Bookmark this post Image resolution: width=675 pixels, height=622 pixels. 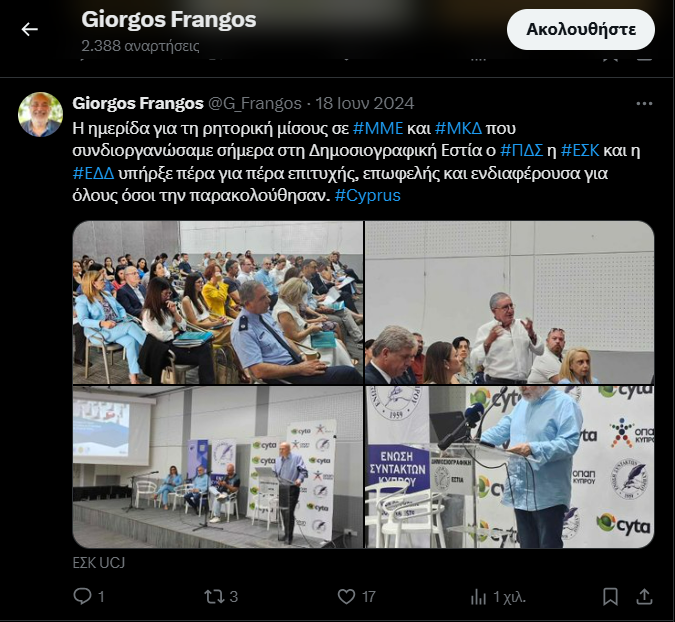coord(610,597)
